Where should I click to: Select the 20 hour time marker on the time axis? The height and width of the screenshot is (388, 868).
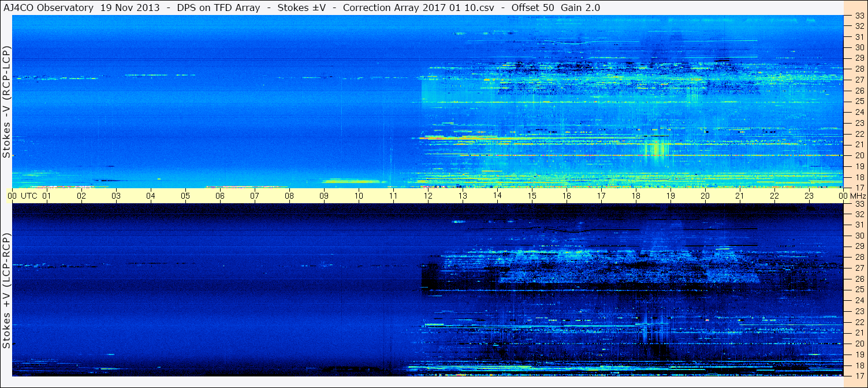pos(705,196)
